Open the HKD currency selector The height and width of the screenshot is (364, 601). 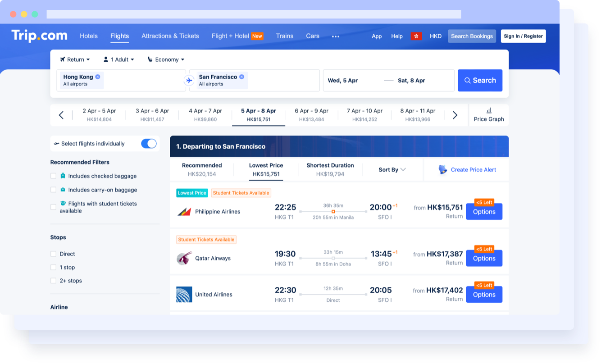coord(436,36)
